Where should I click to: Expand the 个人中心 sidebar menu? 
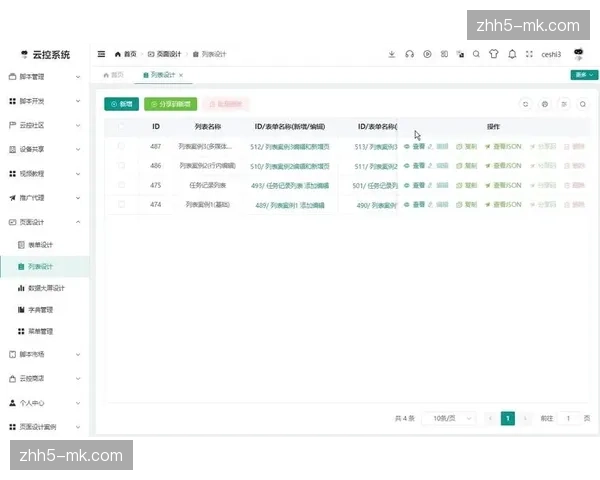[x=44, y=403]
